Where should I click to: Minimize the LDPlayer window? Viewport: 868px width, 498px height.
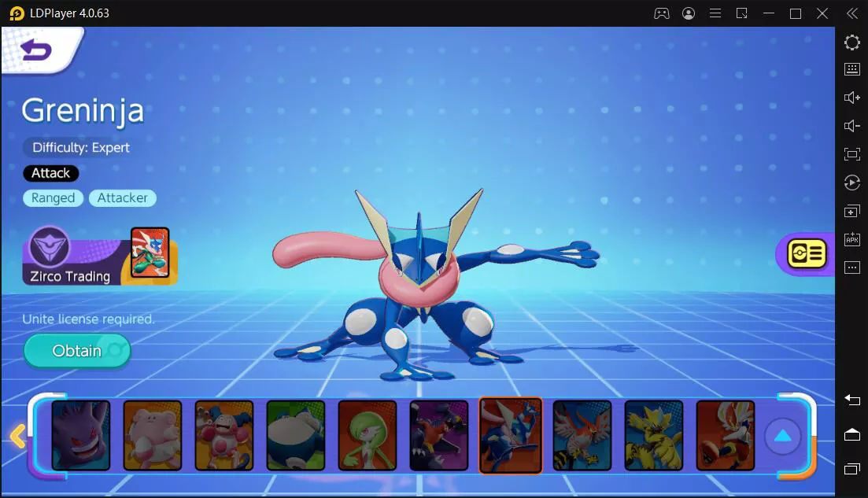[769, 13]
